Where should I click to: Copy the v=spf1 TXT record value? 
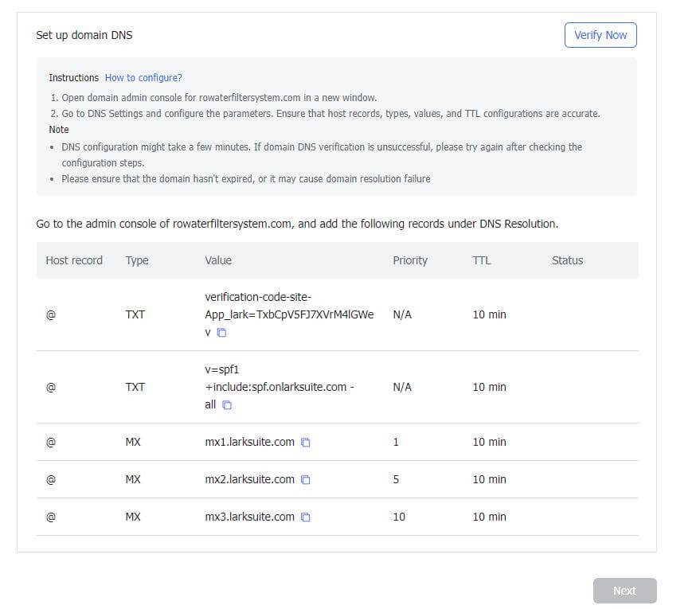(x=227, y=405)
